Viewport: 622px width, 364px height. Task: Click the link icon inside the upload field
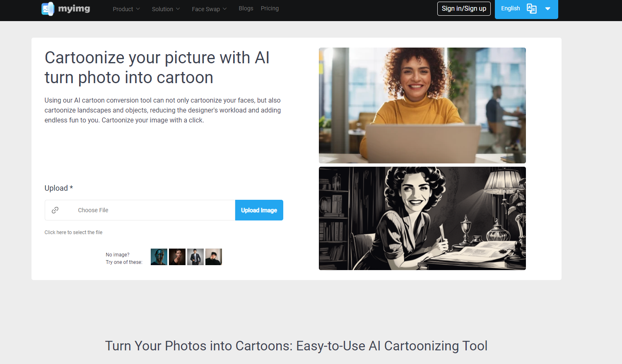[55, 210]
